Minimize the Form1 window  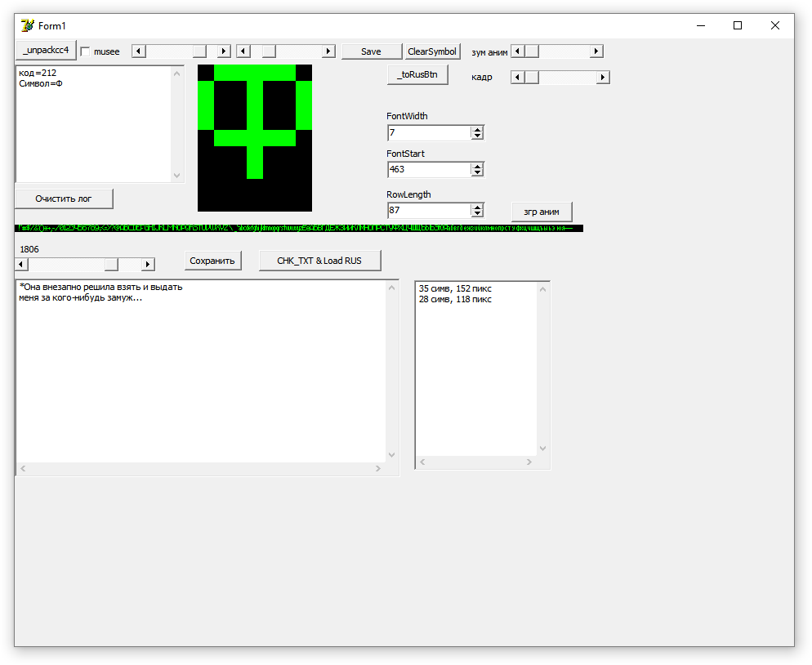coord(701,25)
